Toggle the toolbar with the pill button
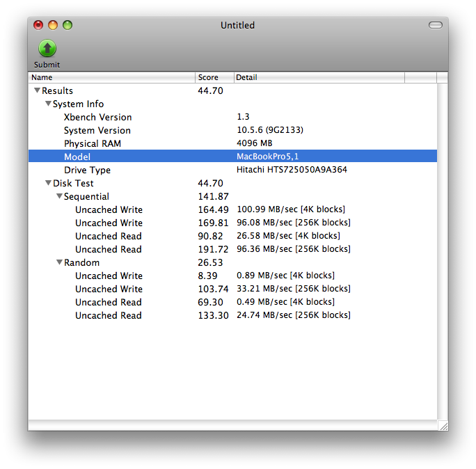The image size is (476, 469). [436, 25]
